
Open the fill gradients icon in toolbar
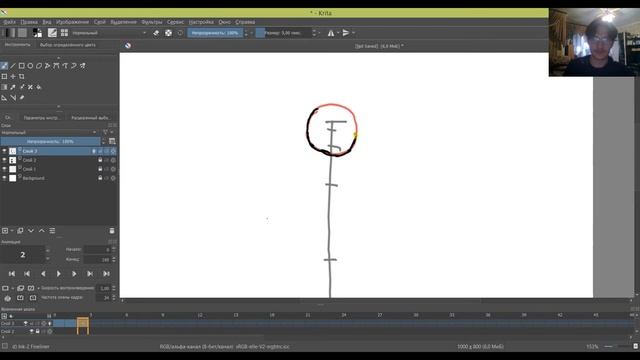pos(10,33)
